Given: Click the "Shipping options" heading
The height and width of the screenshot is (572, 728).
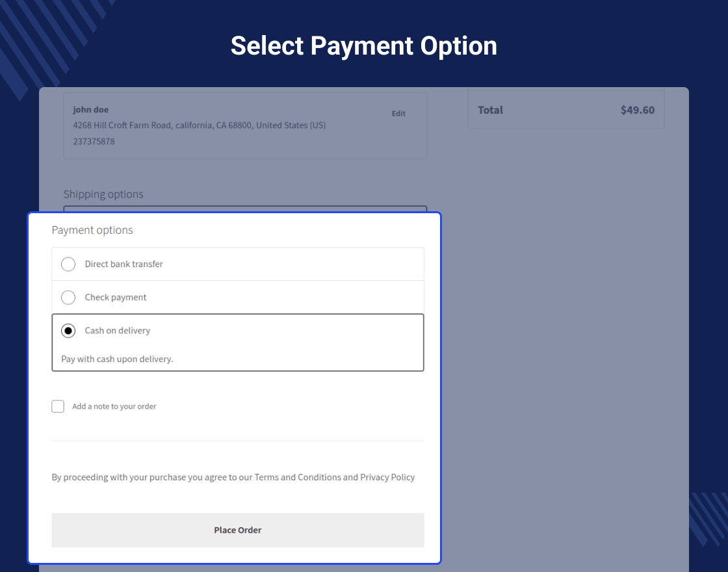Looking at the screenshot, I should tap(103, 194).
